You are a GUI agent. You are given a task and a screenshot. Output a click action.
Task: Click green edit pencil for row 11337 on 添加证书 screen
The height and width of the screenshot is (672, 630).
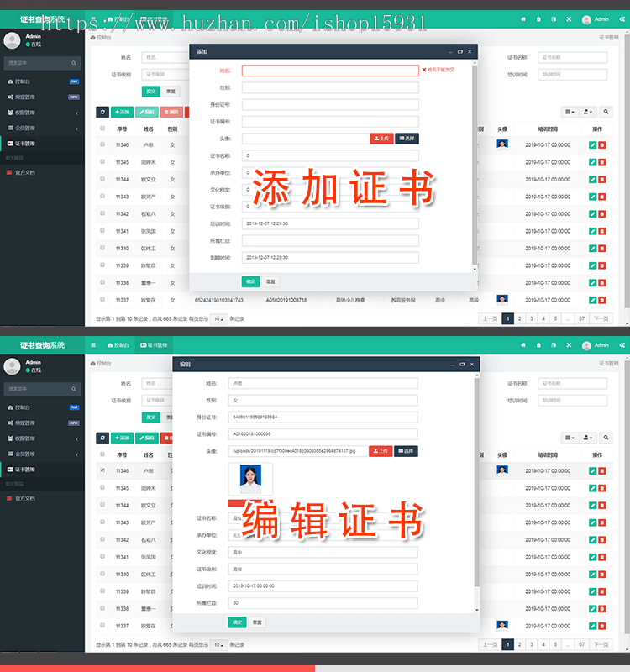(593, 300)
